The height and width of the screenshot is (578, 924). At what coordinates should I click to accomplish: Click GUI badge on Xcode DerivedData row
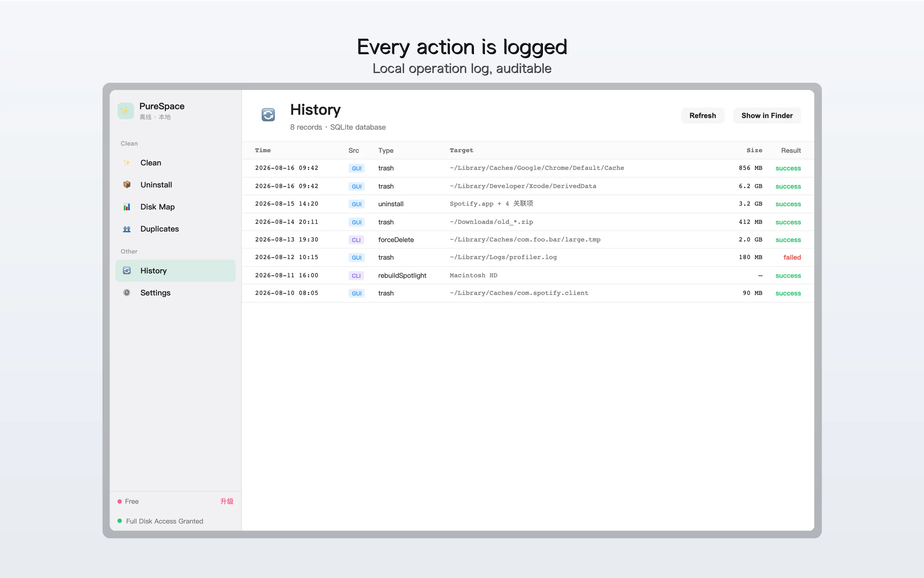click(x=356, y=186)
